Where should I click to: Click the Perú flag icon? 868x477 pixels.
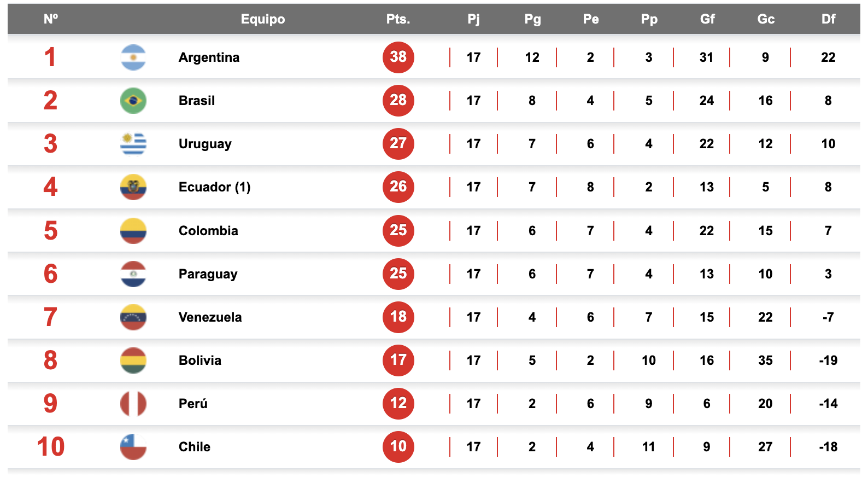click(133, 404)
